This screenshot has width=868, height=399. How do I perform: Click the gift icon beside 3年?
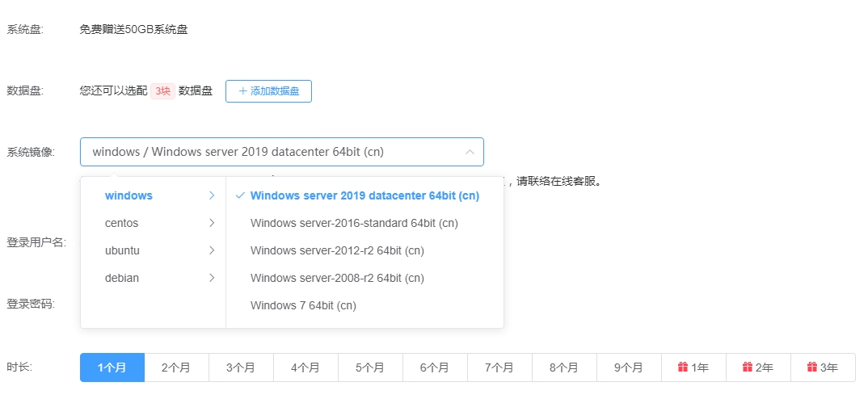pyautogui.click(x=812, y=367)
